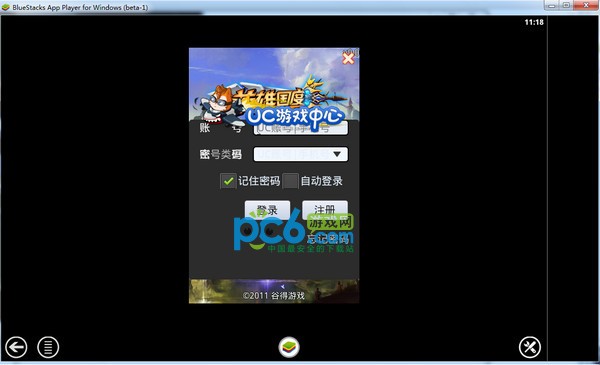Open the settings tools icon
Screen dimensions: 600x365
pyautogui.click(x=530, y=347)
